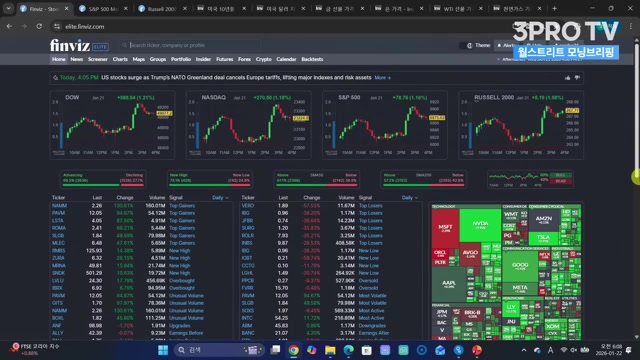Open the NAMM ticker in top gainers

point(59,206)
